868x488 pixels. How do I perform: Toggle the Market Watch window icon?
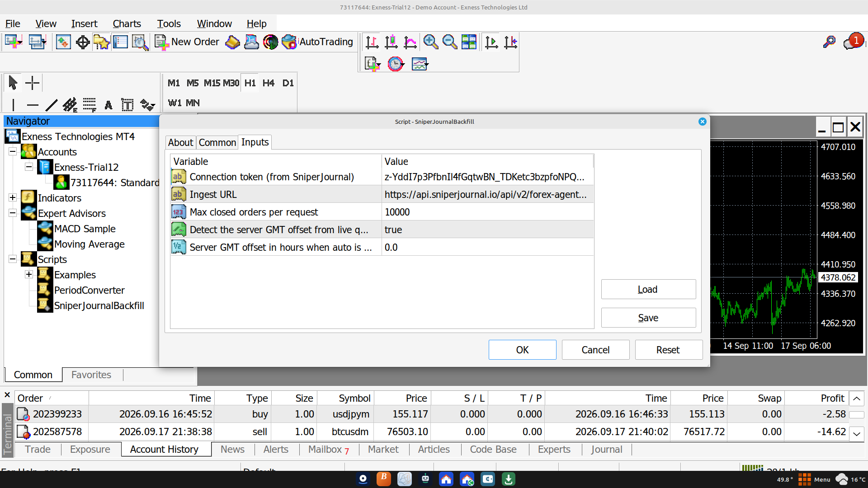click(x=63, y=42)
